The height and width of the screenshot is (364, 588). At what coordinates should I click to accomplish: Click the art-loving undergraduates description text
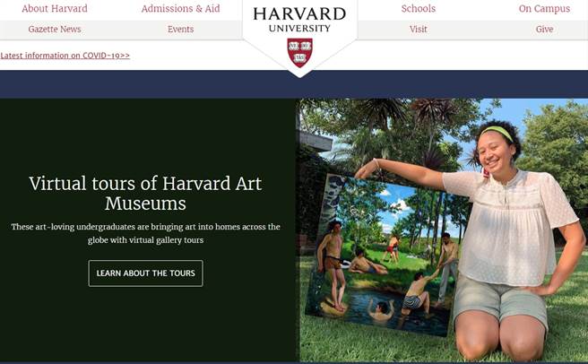145,233
